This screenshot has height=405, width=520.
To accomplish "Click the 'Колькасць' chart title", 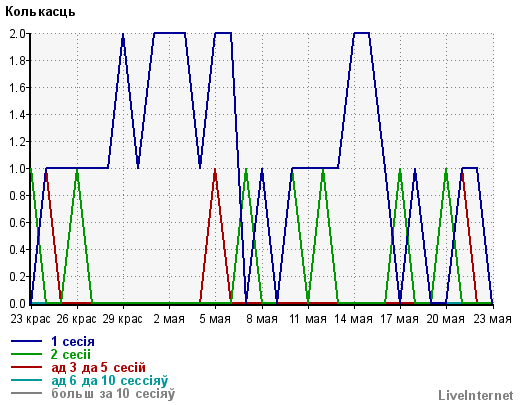I will tap(40, 12).
